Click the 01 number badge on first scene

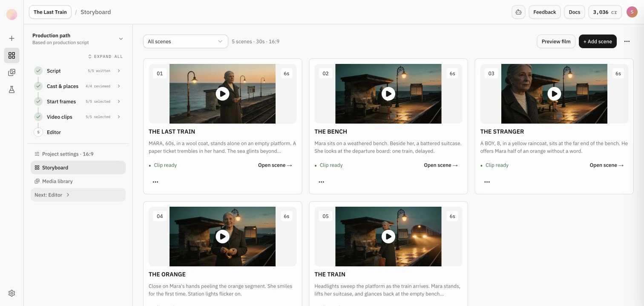(160, 73)
